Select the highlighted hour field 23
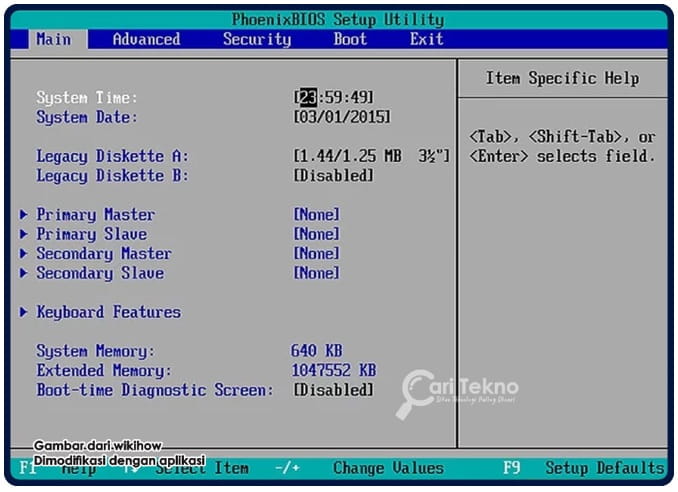This screenshot has height=492, width=678. [308, 98]
